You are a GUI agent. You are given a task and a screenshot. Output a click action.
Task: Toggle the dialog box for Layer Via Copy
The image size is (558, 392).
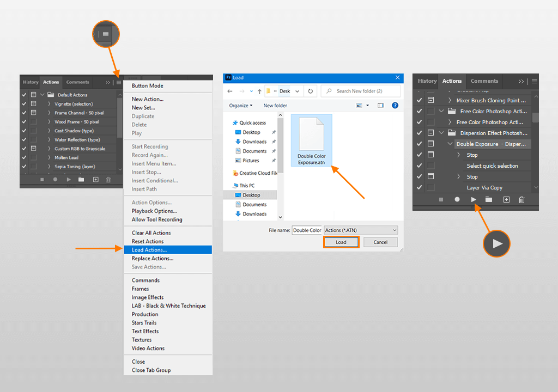coord(430,187)
